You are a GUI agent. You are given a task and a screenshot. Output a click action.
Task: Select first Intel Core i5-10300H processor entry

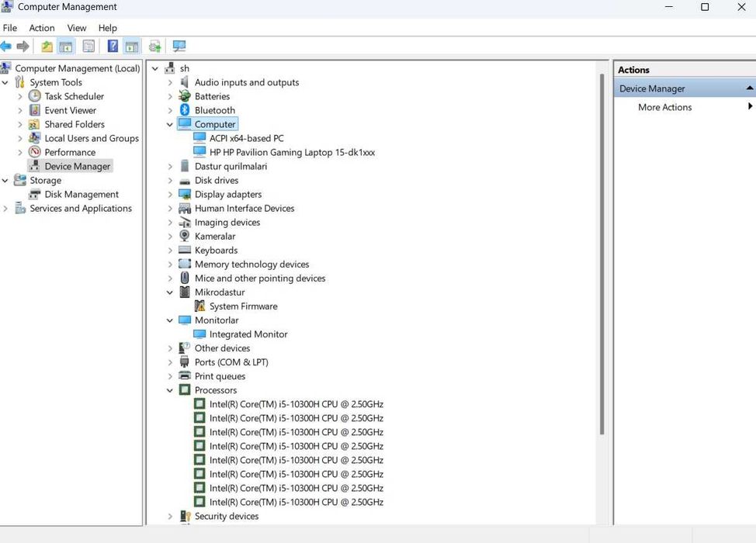[x=296, y=404]
